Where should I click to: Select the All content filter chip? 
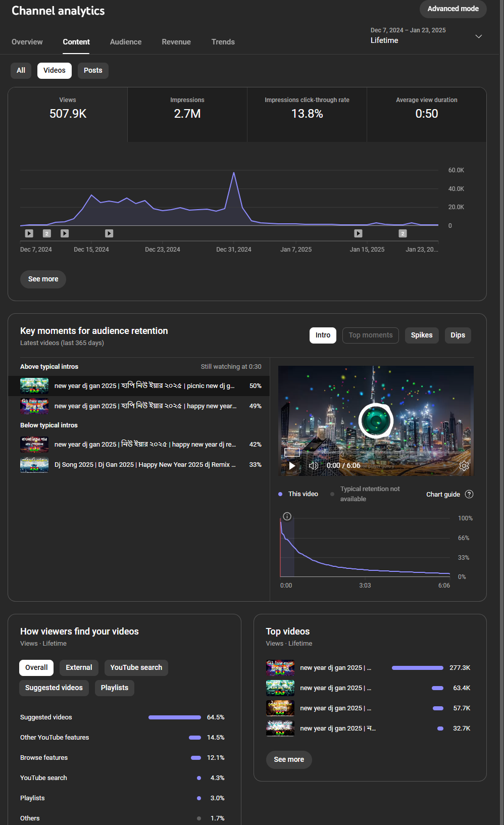[21, 70]
